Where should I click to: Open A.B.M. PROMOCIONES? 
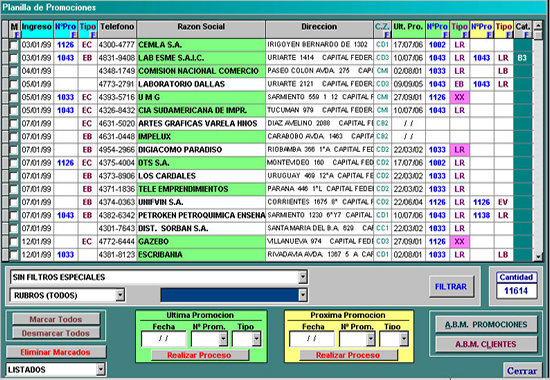[x=486, y=325]
